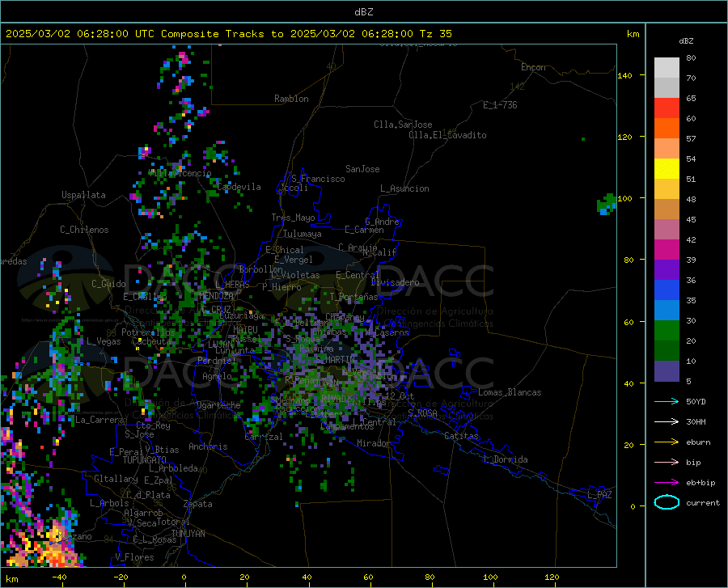Click the 'Potrerillos' map label

click(148, 332)
